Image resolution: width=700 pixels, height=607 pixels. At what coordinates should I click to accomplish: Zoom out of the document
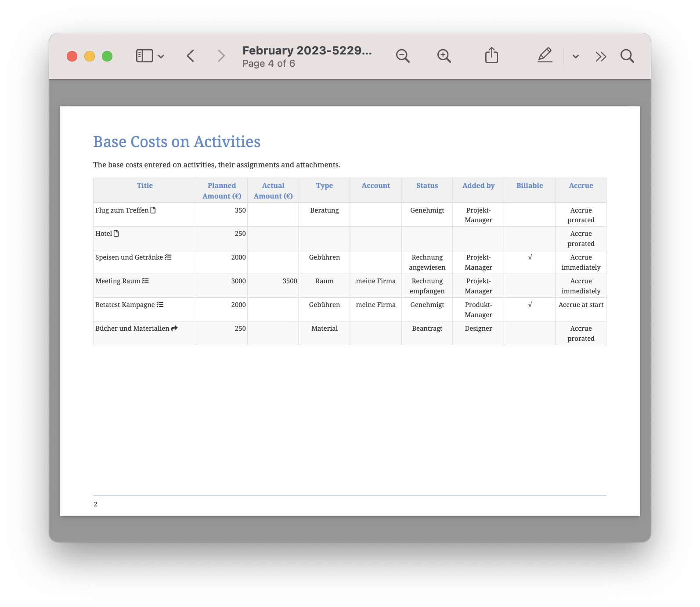coord(402,56)
